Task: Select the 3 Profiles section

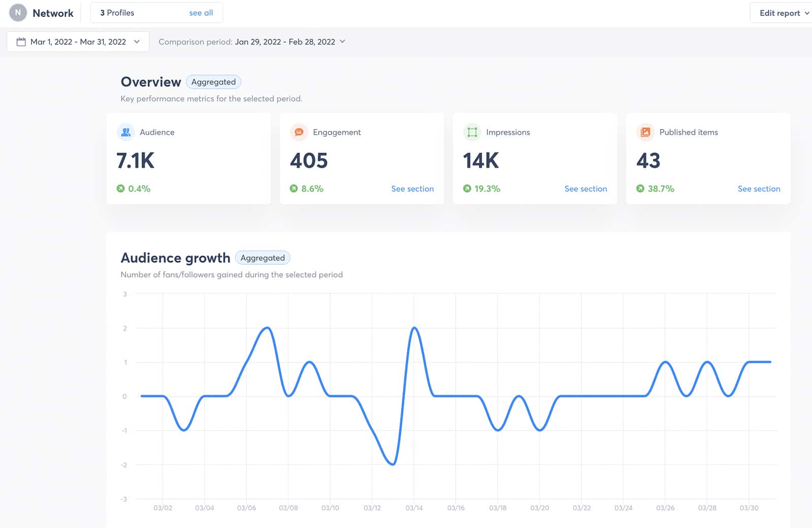Action: tap(117, 13)
